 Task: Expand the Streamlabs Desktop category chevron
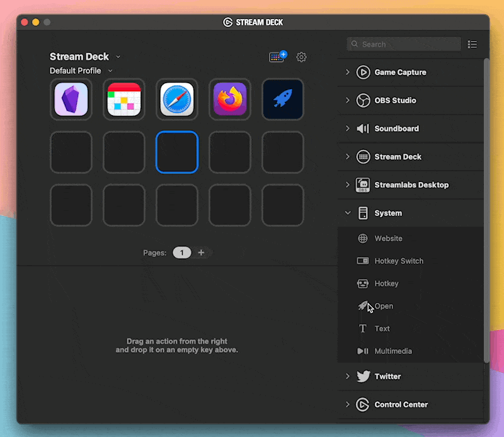(x=348, y=184)
